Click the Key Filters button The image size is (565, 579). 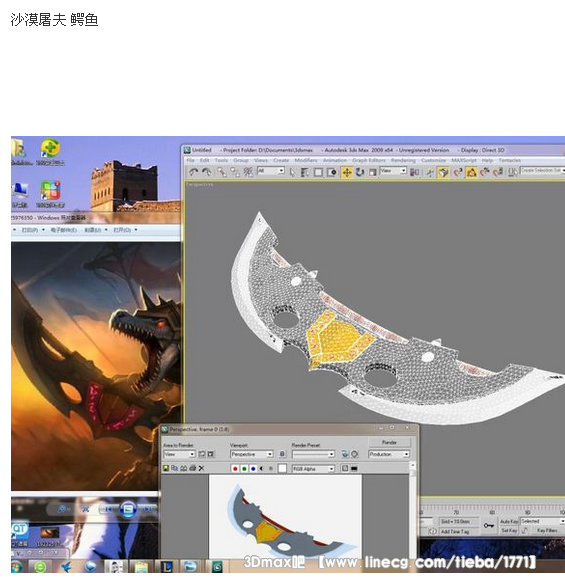point(547,530)
